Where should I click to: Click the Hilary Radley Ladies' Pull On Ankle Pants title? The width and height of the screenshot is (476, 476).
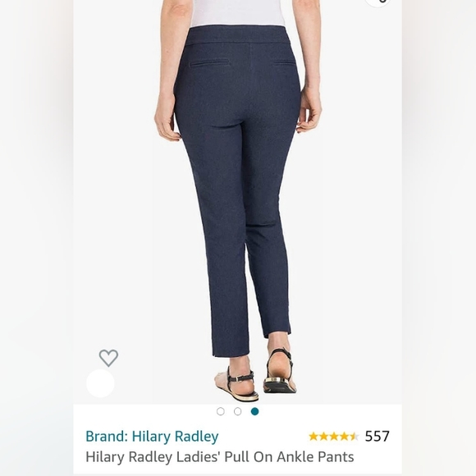click(220, 456)
